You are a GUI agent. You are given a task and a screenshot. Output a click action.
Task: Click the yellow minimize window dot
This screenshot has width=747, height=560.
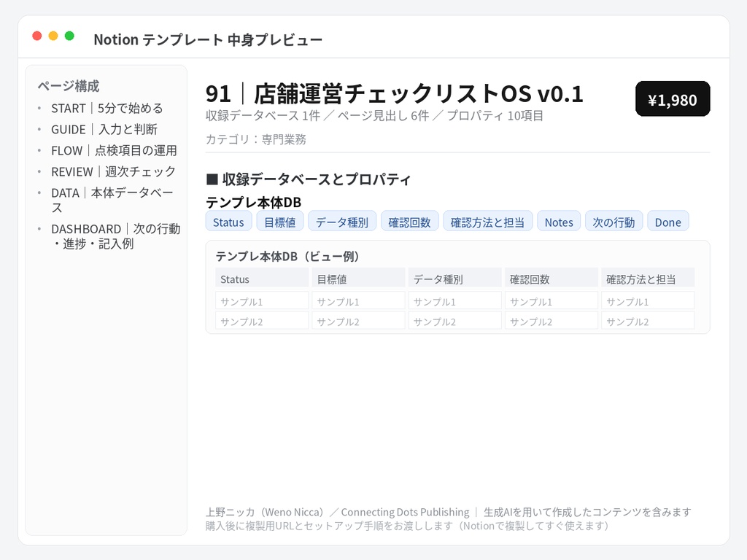53,36
